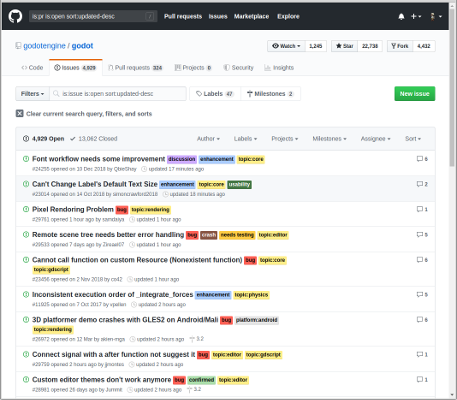Click the green New issue button
Viewport: 457px width, 400px height.
(x=415, y=94)
